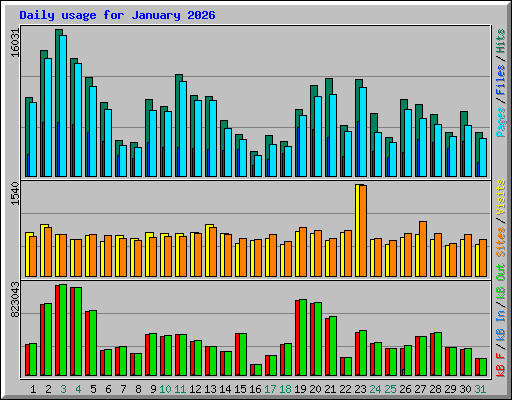Click the green kB Out bar for day 3
The image size is (512, 400).
tap(63, 330)
